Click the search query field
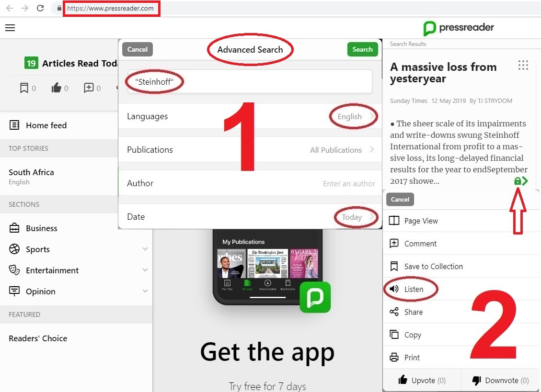The width and height of the screenshot is (541, 392). click(x=250, y=81)
